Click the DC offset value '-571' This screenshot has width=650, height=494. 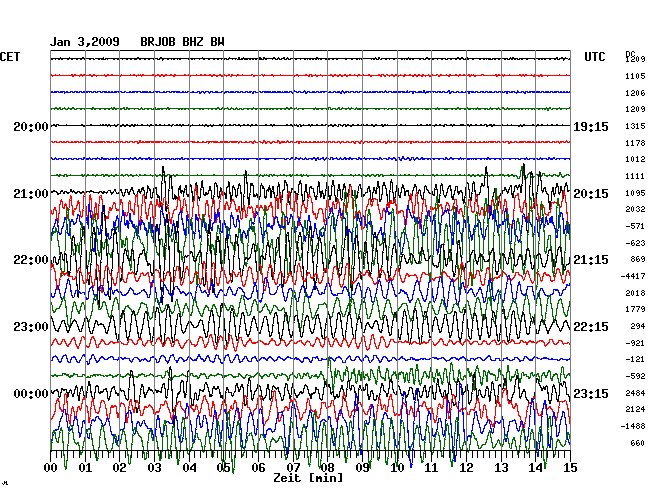pyautogui.click(x=635, y=226)
